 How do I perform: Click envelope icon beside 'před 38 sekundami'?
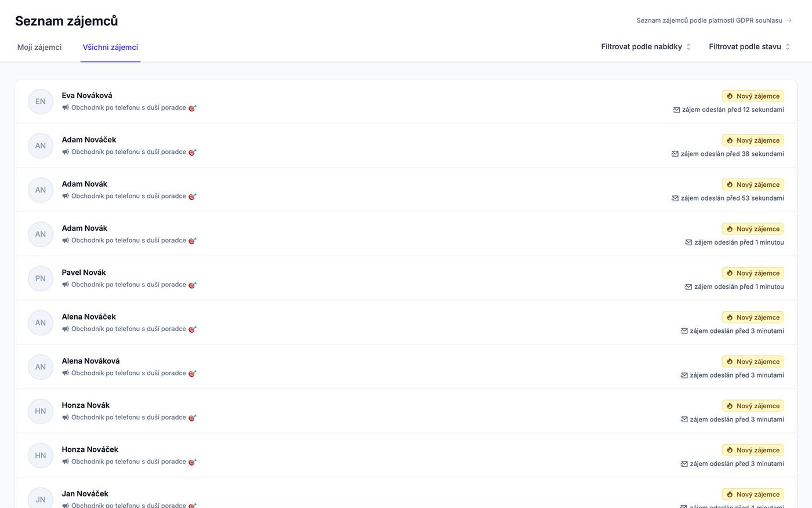[x=675, y=154]
